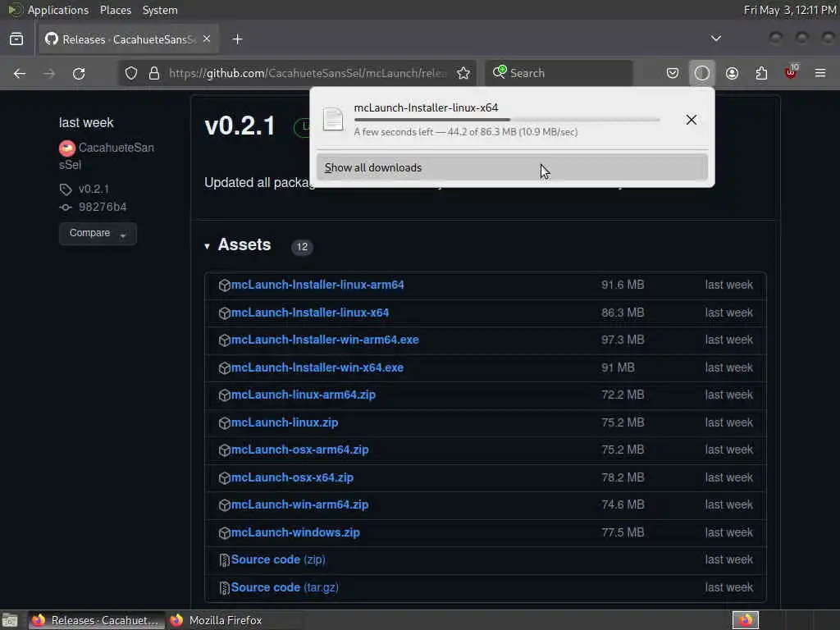Go back with the browser back arrow
The width and height of the screenshot is (840, 630).
pos(20,73)
